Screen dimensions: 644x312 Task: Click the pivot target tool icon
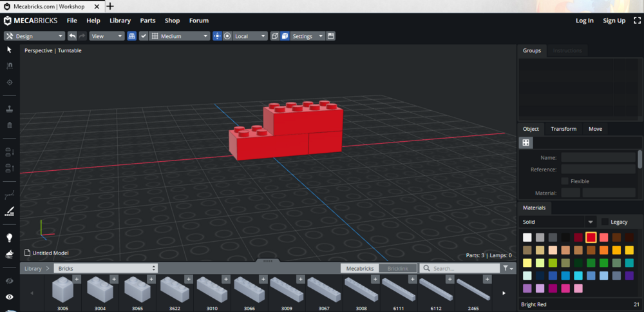click(10, 83)
